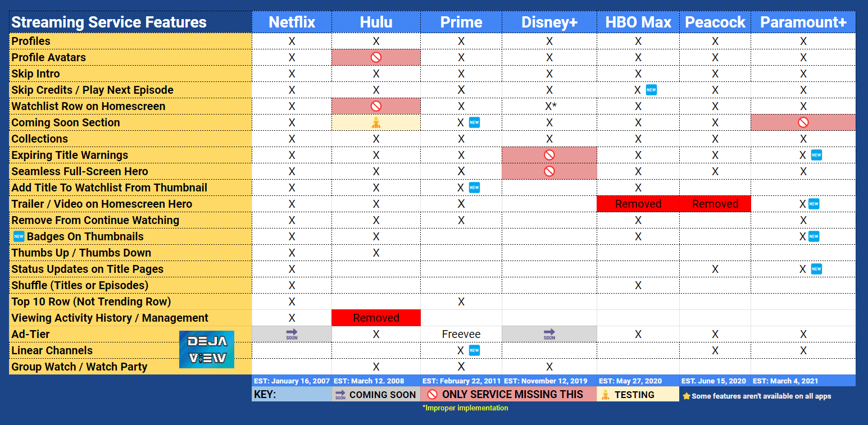Viewport: 868px width, 425px height.
Task: Click the Group Watch / Watch Party label
Action: pos(79,367)
